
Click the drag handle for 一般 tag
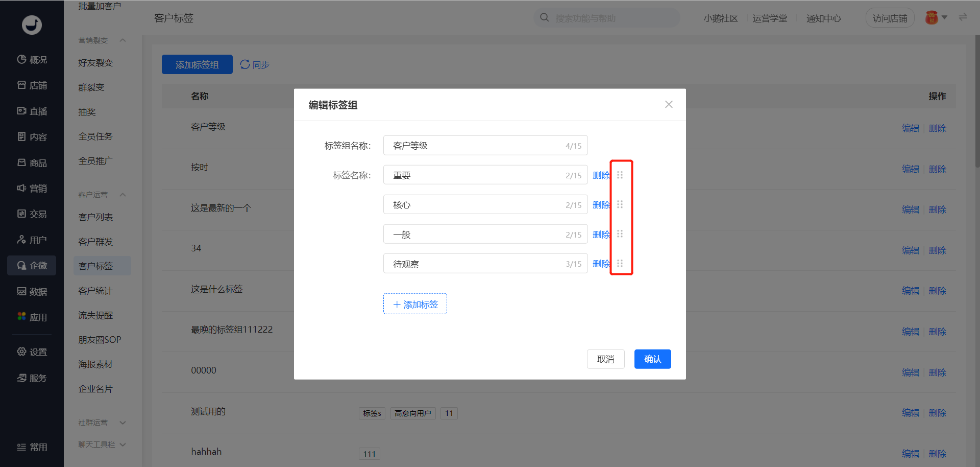point(620,234)
